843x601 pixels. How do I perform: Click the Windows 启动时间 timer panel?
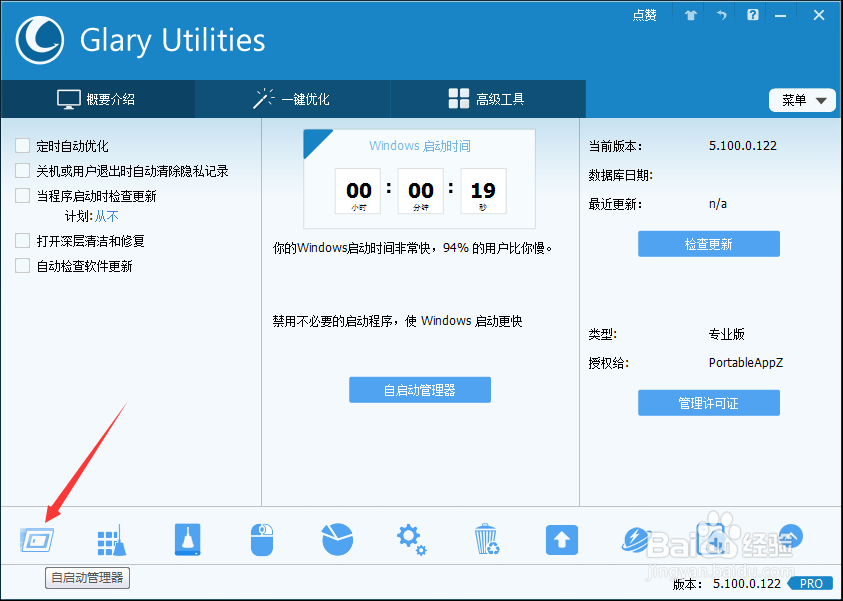click(419, 179)
